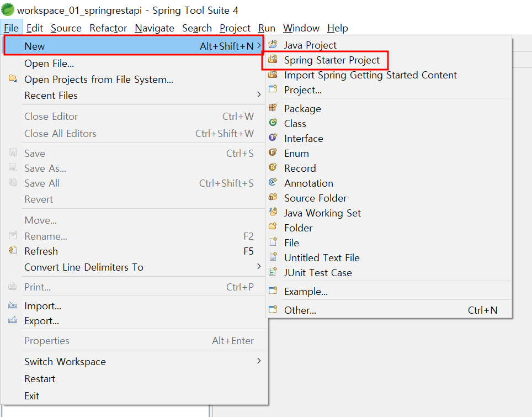Open the Run menu
Image resolution: width=532 pixels, height=417 pixels.
[x=267, y=28]
